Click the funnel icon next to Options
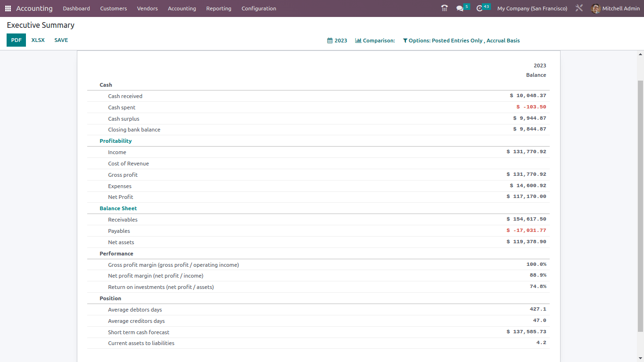 tap(405, 41)
